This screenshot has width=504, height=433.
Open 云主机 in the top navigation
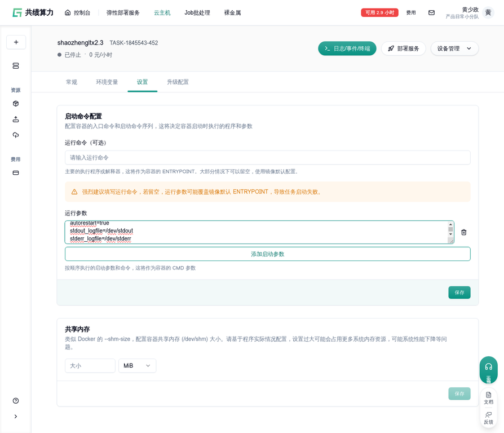tap(162, 12)
